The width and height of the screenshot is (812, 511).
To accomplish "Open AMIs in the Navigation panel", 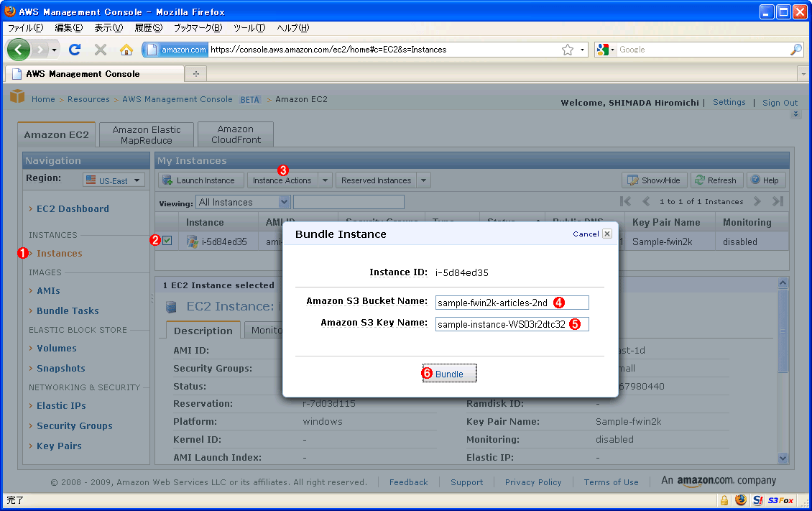I will pyautogui.click(x=49, y=290).
